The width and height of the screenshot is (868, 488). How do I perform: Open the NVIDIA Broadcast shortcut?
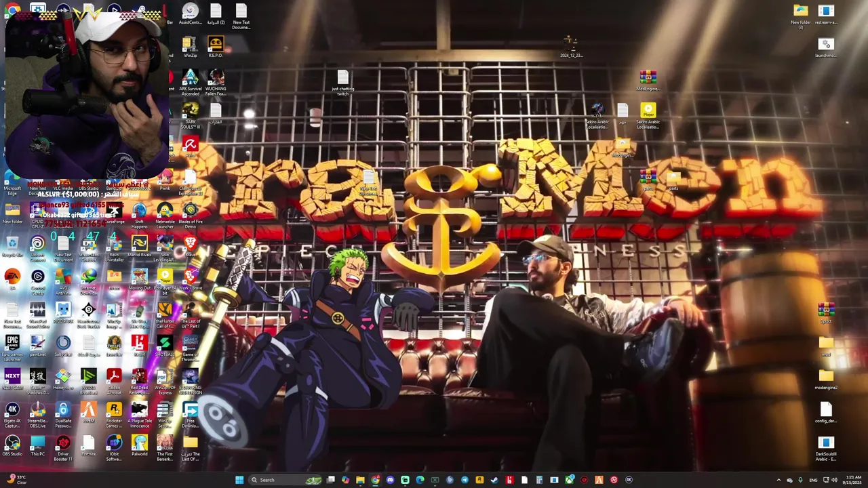pyautogui.click(x=89, y=381)
